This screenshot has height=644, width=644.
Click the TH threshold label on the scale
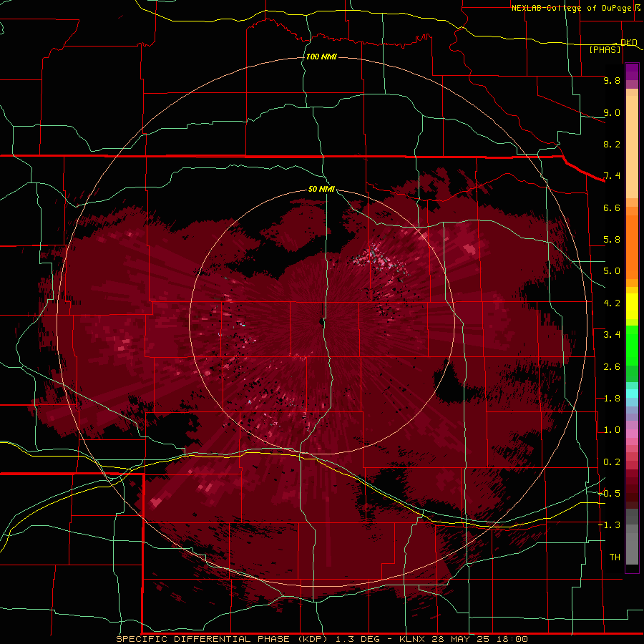615,557
